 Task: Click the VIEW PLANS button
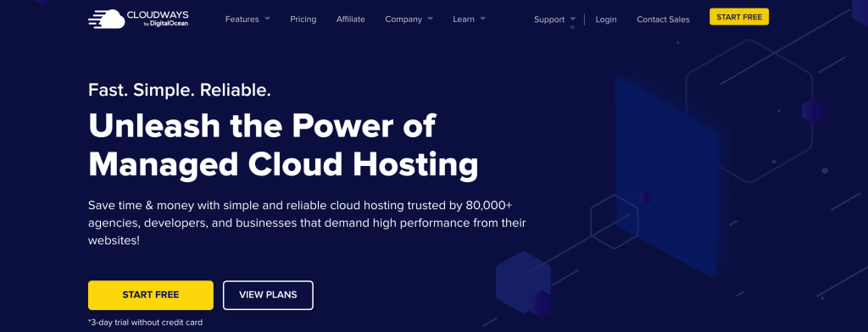pos(268,295)
